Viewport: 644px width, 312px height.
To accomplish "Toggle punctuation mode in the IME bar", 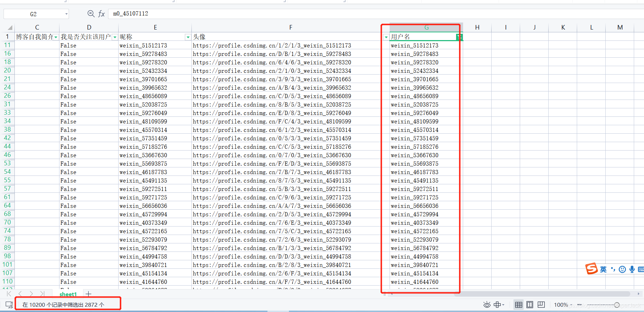I will (613, 270).
